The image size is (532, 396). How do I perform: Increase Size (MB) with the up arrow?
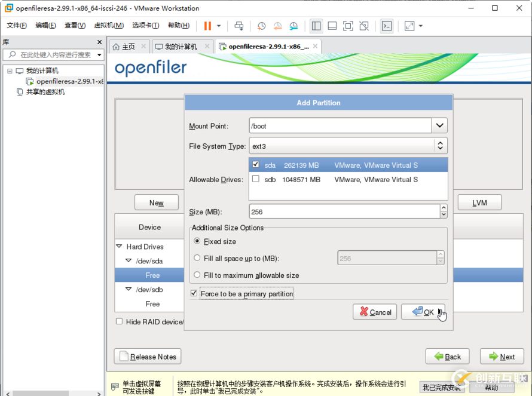click(443, 208)
